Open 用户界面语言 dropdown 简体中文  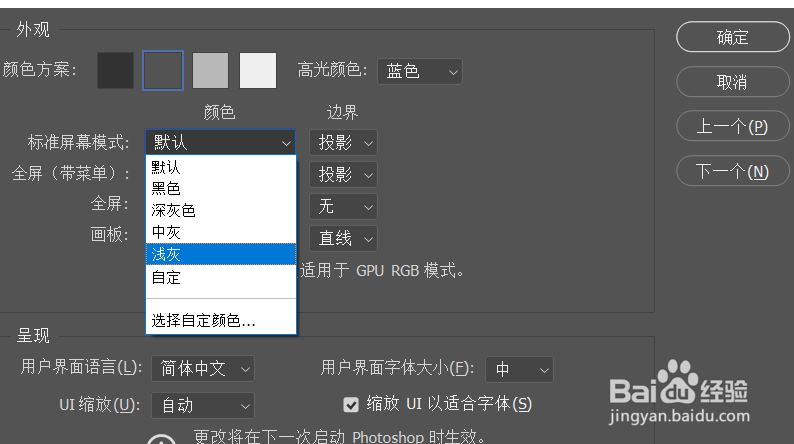203,369
